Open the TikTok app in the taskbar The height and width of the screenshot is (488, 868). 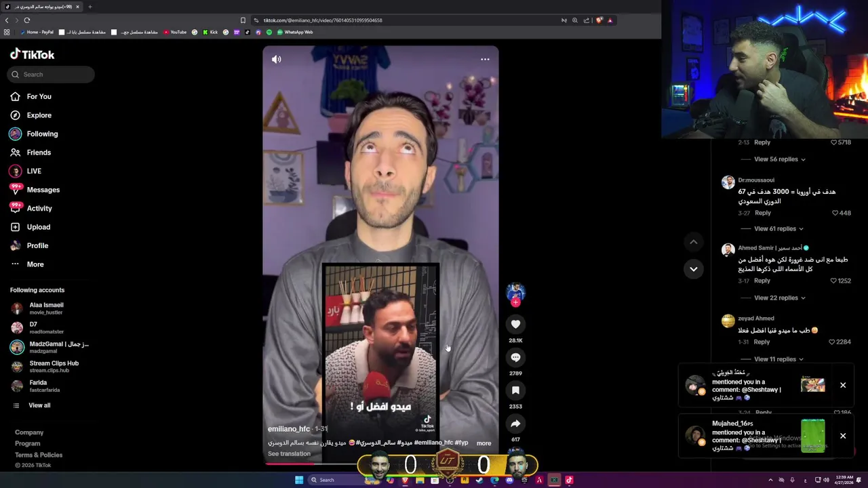(569, 480)
